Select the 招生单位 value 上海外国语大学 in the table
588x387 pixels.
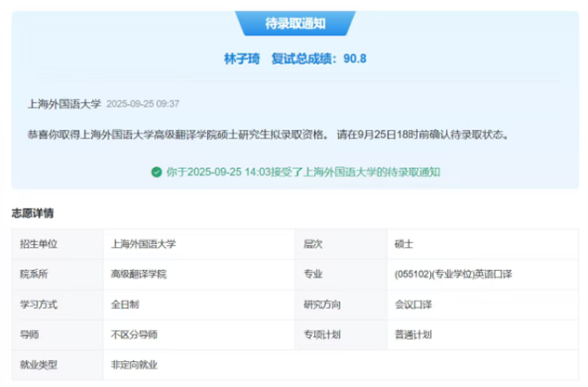[x=143, y=244]
